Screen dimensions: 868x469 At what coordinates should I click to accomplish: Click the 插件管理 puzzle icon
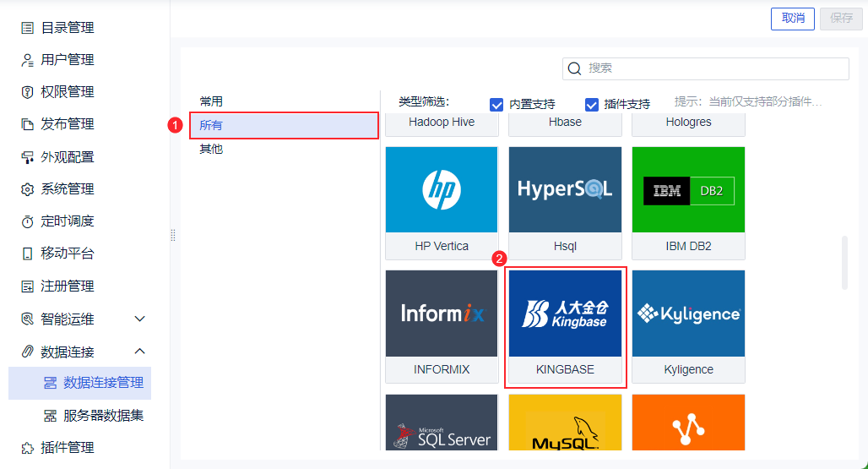(27, 447)
